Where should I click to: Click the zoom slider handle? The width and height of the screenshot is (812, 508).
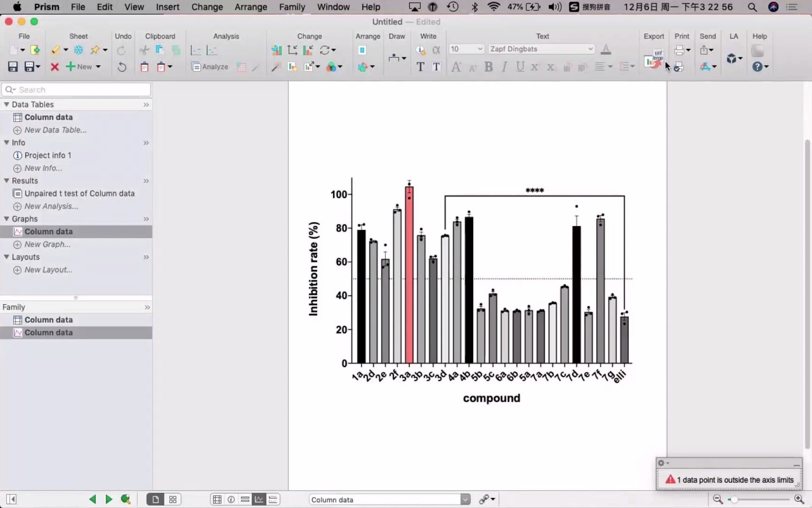click(734, 500)
